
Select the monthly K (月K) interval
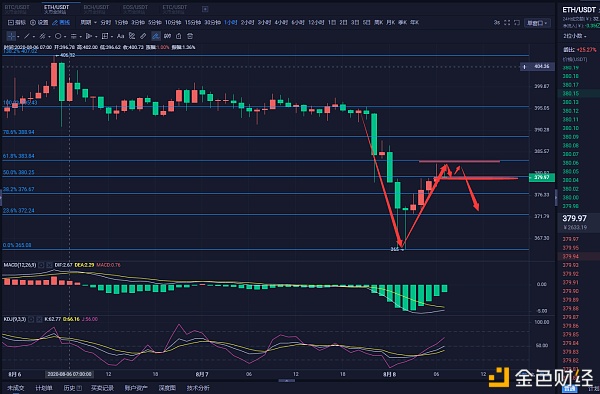pos(390,23)
